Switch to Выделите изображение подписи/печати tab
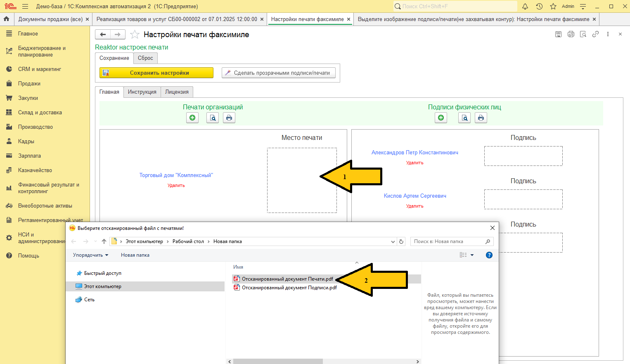Image resolution: width=630 pixels, height=364 pixels. tap(474, 19)
